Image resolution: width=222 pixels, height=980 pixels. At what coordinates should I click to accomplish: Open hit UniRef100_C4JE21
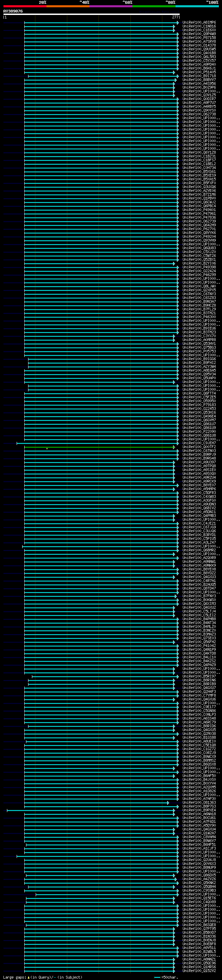click(199, 524)
